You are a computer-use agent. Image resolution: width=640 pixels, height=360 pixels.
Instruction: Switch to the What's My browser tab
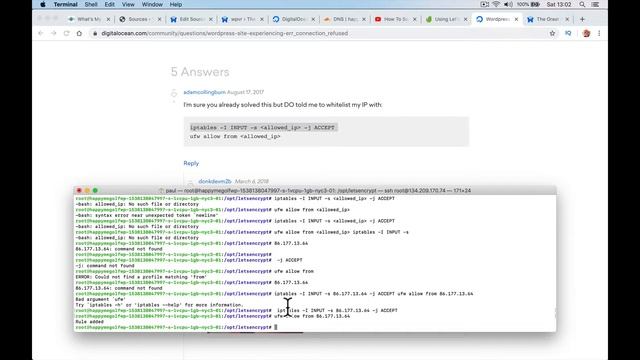click(x=89, y=19)
